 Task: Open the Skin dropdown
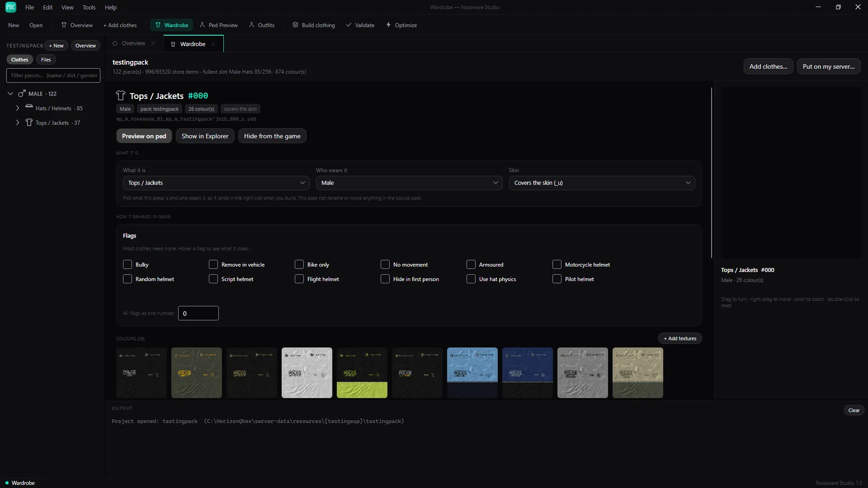click(602, 183)
